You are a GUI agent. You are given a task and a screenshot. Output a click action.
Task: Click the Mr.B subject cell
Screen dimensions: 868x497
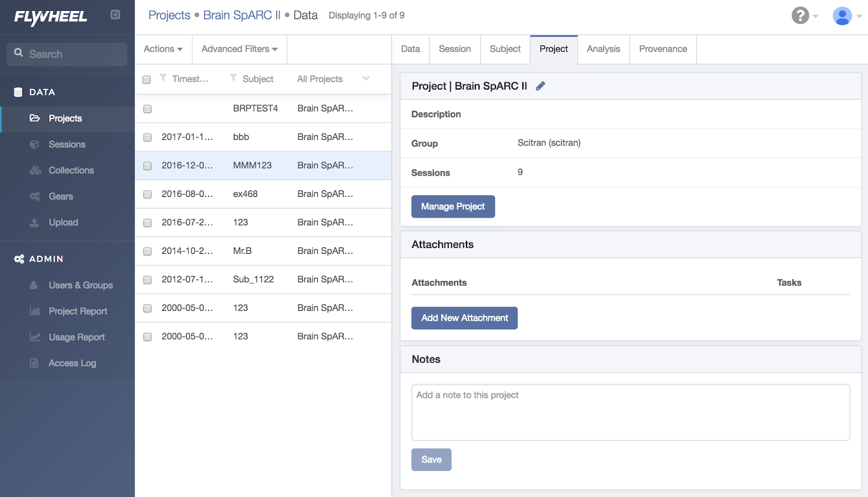242,251
